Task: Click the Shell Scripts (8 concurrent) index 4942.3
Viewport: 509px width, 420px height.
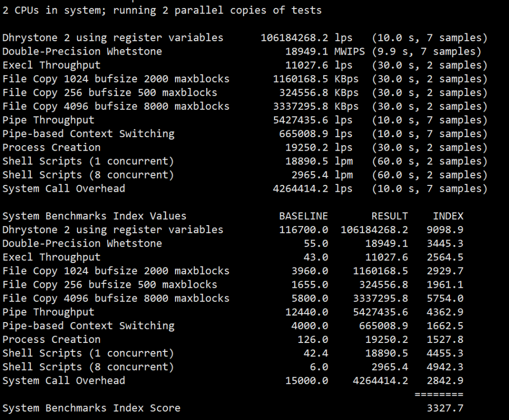Action: pos(445,367)
